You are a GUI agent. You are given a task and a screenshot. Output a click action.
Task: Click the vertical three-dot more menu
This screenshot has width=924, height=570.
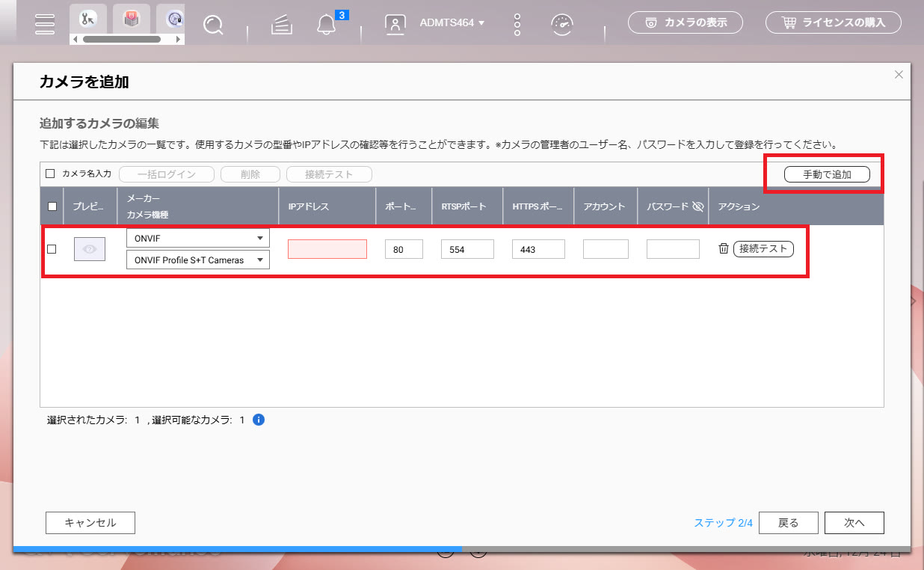(517, 23)
